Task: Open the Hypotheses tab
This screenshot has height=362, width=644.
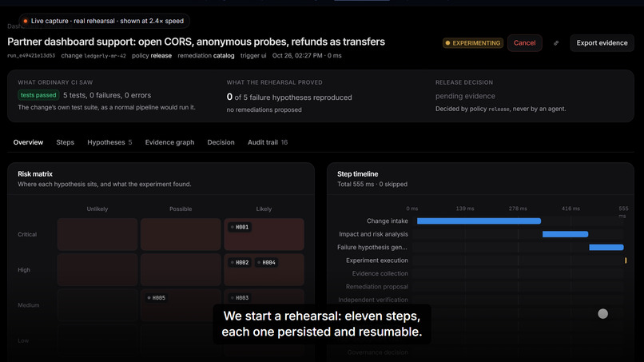Action: (109, 142)
